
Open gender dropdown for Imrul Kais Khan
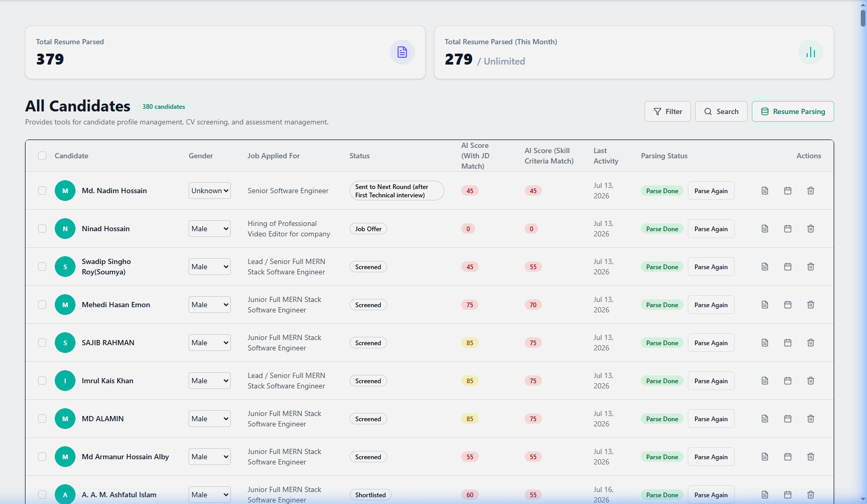[209, 381]
